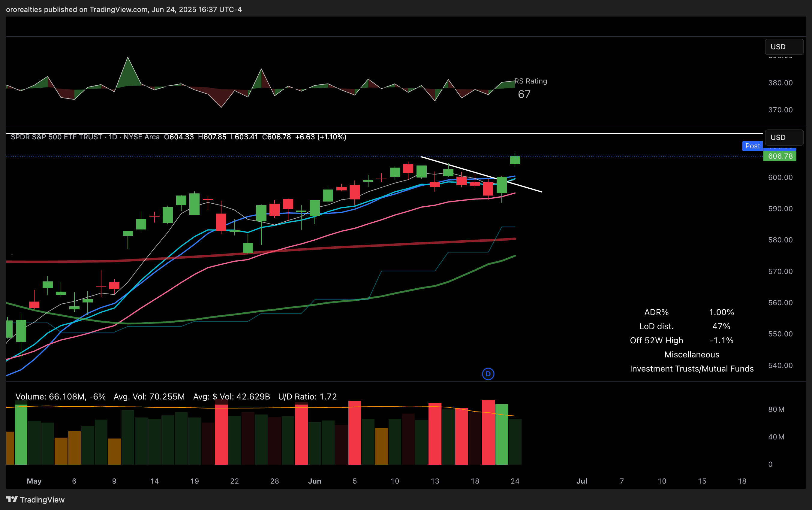Click the 380.00 label on the RS pane axis

click(x=780, y=83)
